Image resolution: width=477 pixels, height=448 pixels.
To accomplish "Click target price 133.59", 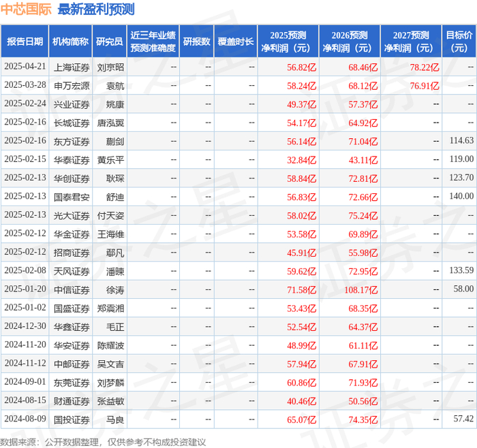I will [x=461, y=270].
